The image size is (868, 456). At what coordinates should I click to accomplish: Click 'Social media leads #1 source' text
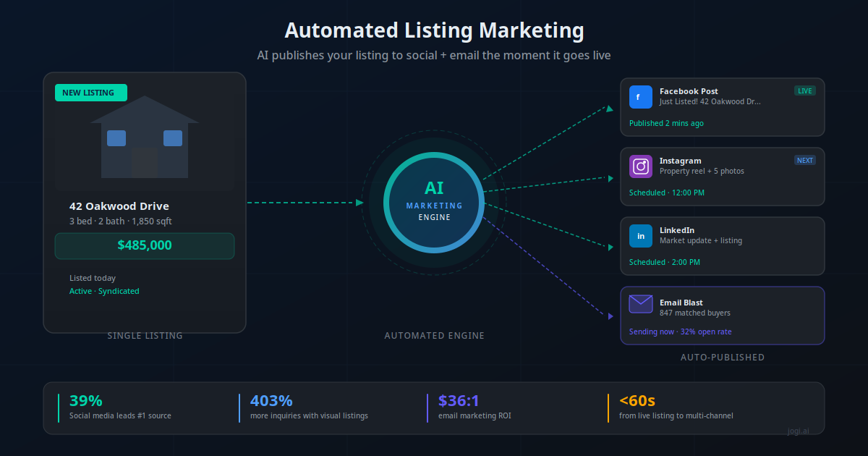click(x=120, y=416)
